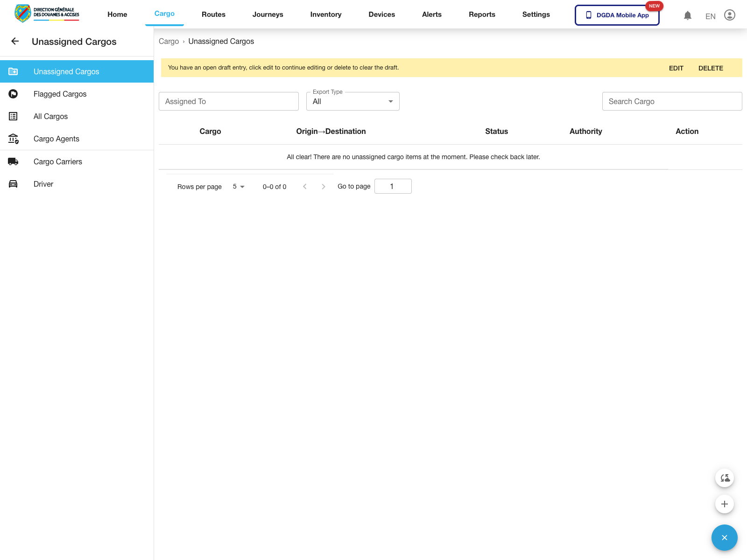Close the blue floating action menu
The width and height of the screenshot is (747, 560).
click(x=724, y=538)
